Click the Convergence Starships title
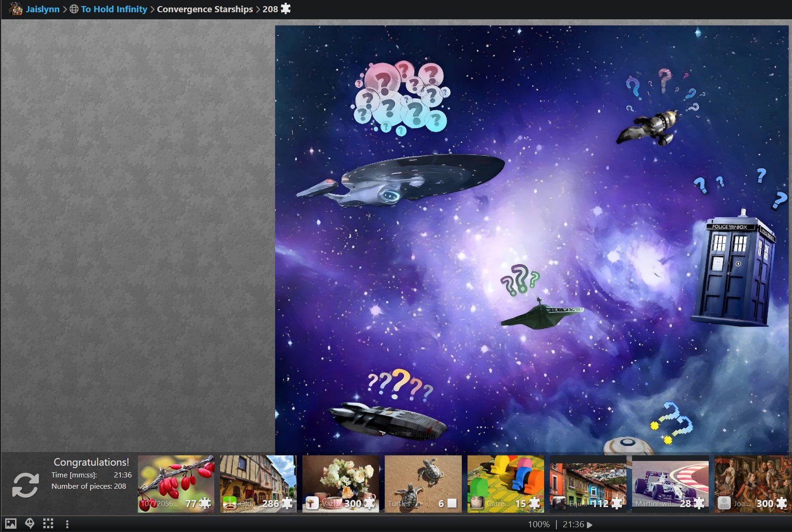Screen dimensions: 792x532 (x=205, y=9)
